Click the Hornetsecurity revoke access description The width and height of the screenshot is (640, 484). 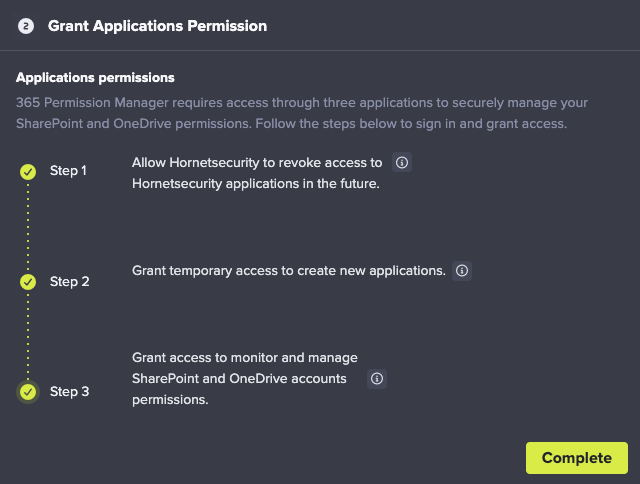pyautogui.click(x=257, y=173)
